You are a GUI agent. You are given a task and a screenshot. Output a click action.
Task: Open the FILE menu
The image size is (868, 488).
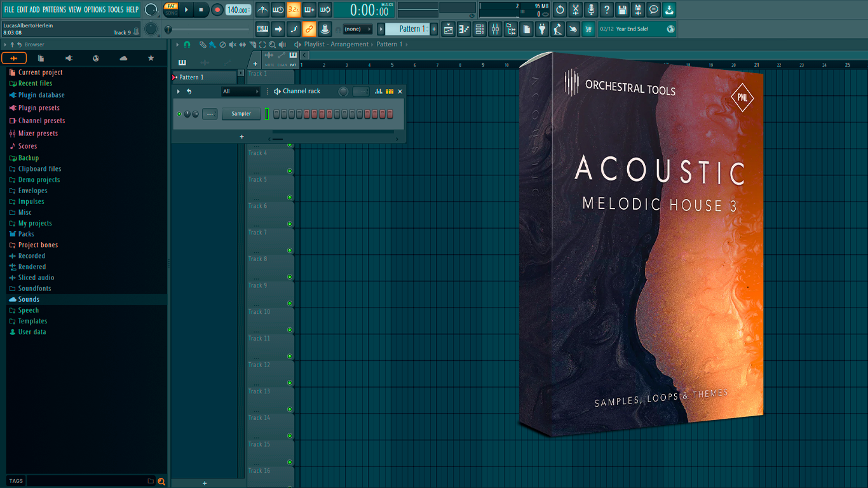coord(9,10)
